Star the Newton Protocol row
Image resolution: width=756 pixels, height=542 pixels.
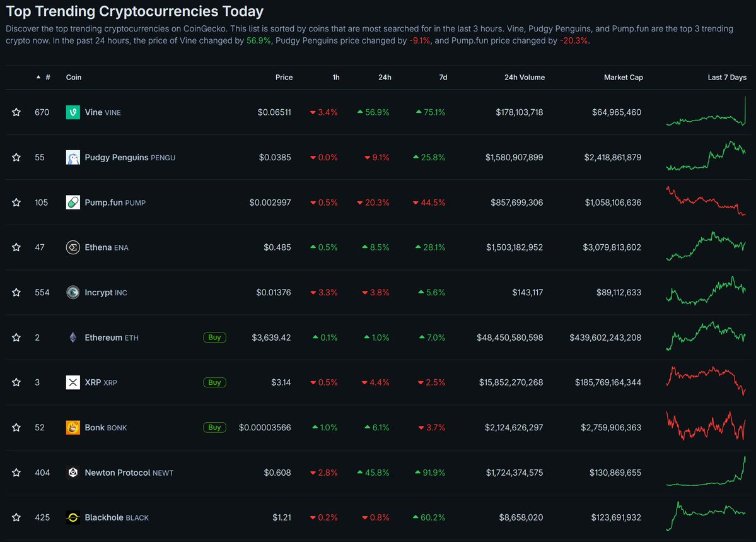tap(16, 473)
